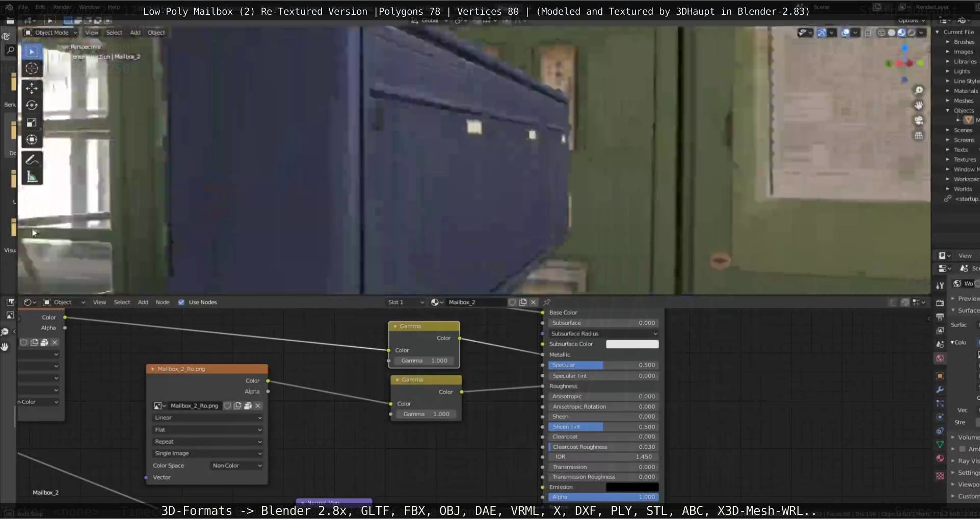Open the Subsurface Color swatch
980x519 pixels.
(x=632, y=344)
